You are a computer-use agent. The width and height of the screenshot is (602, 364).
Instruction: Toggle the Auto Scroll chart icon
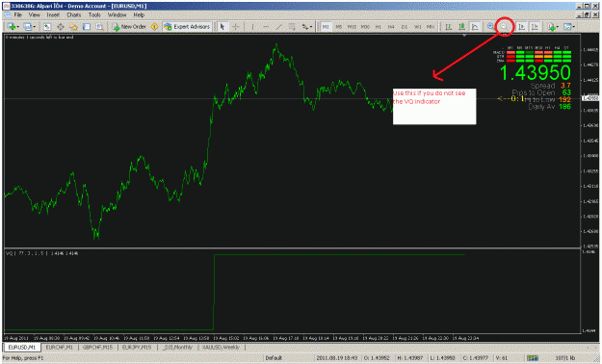pyautogui.click(x=521, y=27)
